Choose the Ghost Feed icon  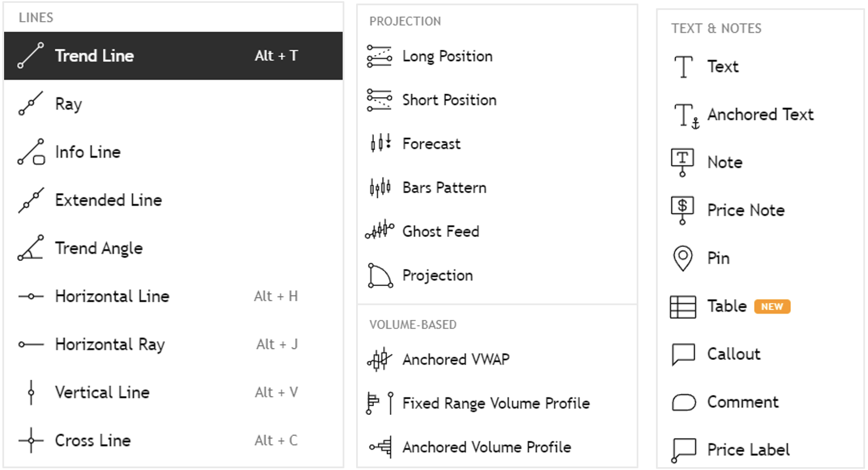click(379, 231)
